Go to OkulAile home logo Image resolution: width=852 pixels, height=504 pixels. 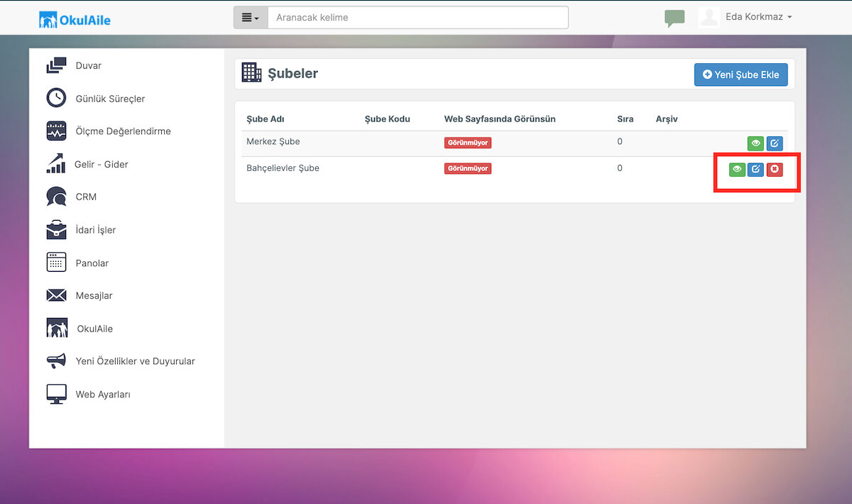[x=75, y=19]
